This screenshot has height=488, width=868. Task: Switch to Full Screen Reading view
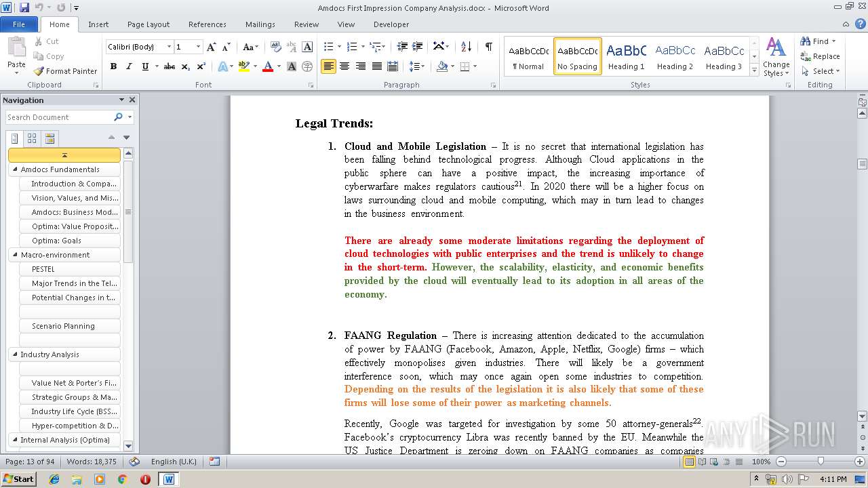tap(701, 462)
